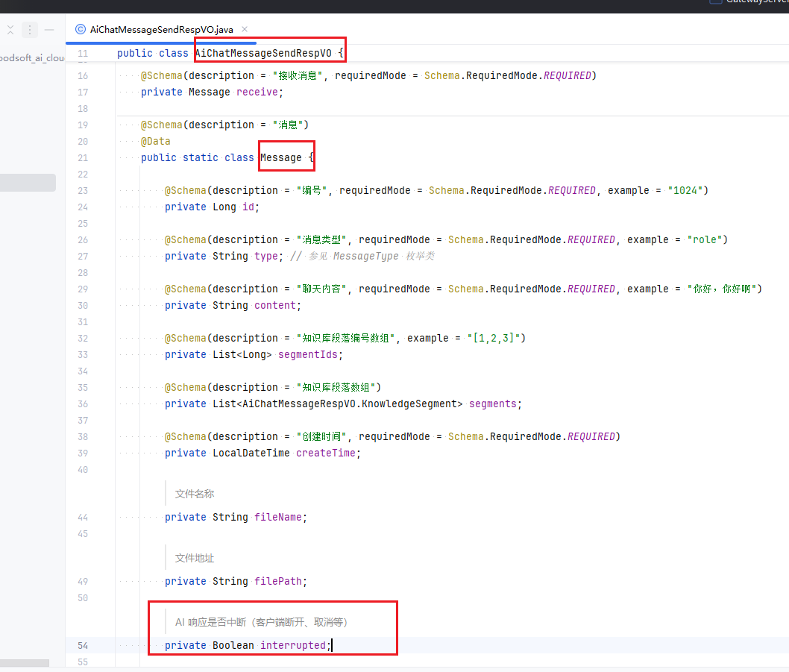Switch to the AiChatMessageSendRespVO.java tab
Image resolution: width=789 pixels, height=672 pixels.
[x=161, y=29]
